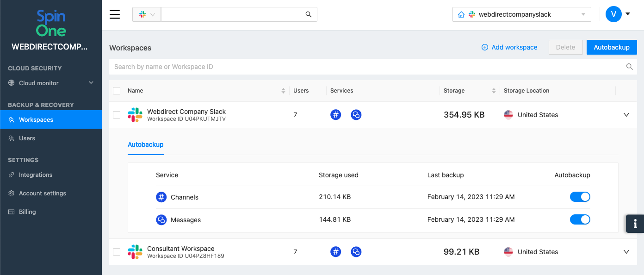Check the Webdirect Company Slack checkbox
This screenshot has width=644, height=275.
click(117, 115)
